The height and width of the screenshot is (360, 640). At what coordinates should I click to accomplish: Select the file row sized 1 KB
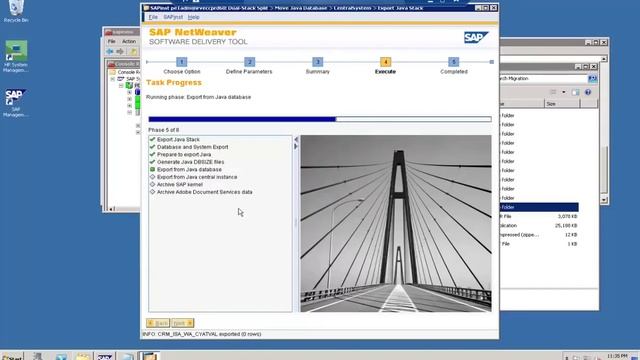[x=539, y=244]
